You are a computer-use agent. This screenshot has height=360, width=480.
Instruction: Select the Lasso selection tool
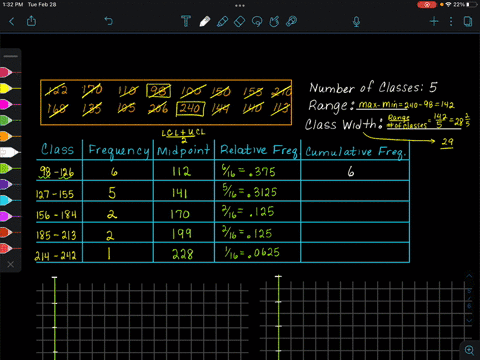[257, 22]
